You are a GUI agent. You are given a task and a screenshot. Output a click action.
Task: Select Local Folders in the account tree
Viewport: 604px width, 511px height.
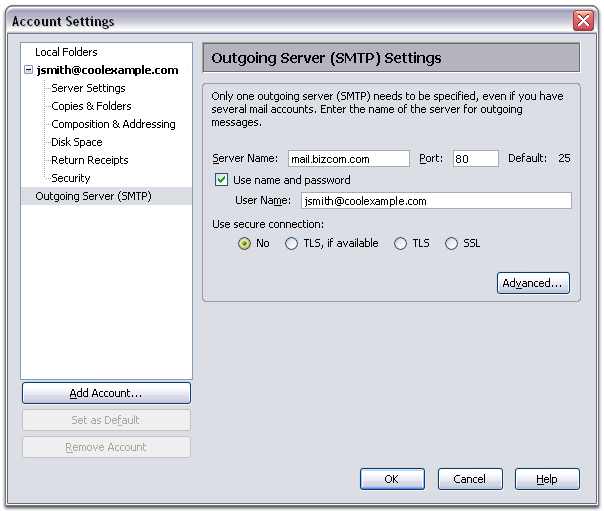[66, 52]
